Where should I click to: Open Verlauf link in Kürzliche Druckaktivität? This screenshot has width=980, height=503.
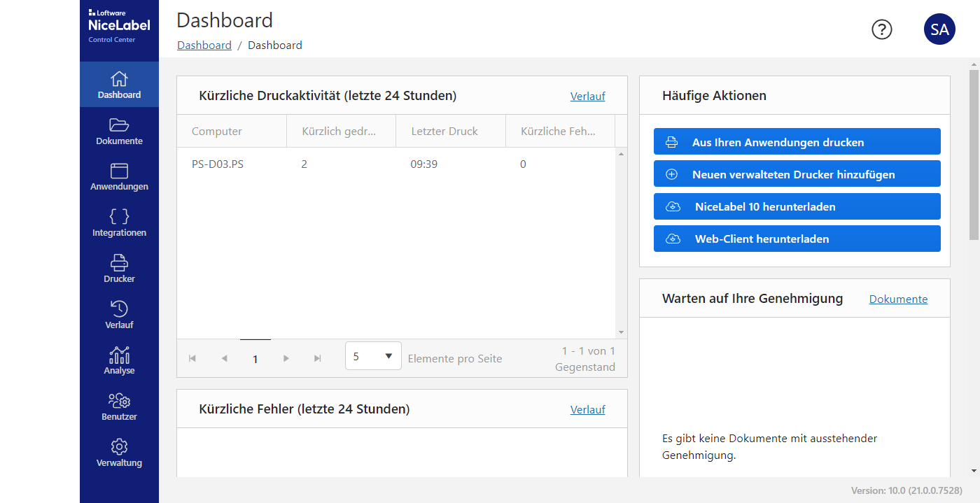pos(587,96)
